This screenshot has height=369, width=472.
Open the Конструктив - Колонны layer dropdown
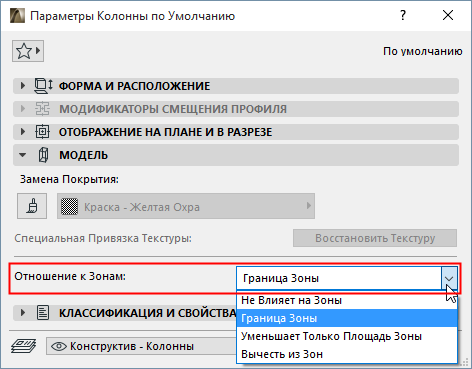(141, 346)
